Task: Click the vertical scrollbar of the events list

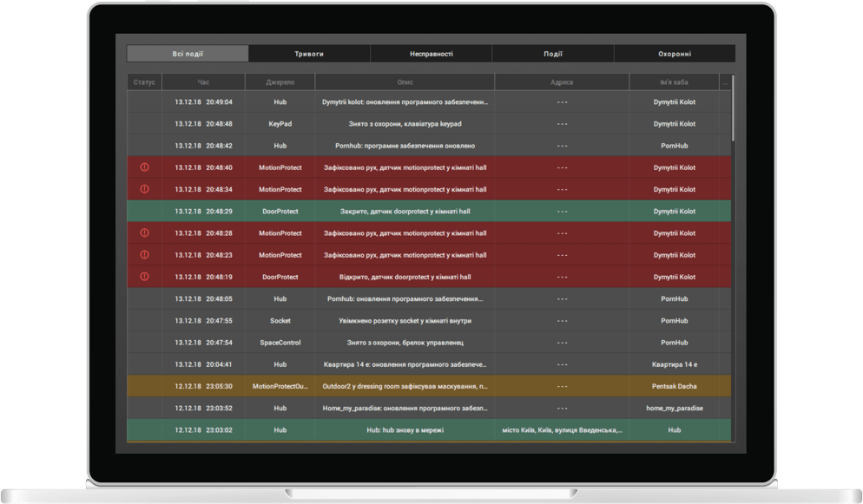Action: [x=734, y=108]
